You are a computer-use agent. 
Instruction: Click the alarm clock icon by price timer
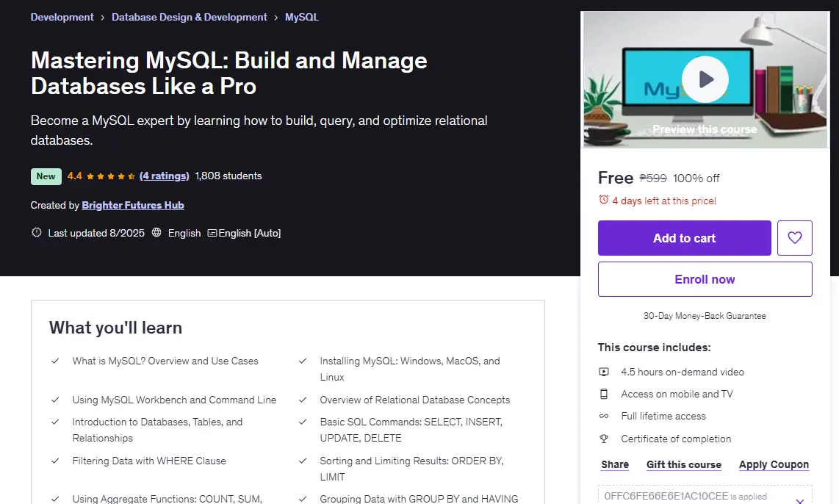coord(604,200)
